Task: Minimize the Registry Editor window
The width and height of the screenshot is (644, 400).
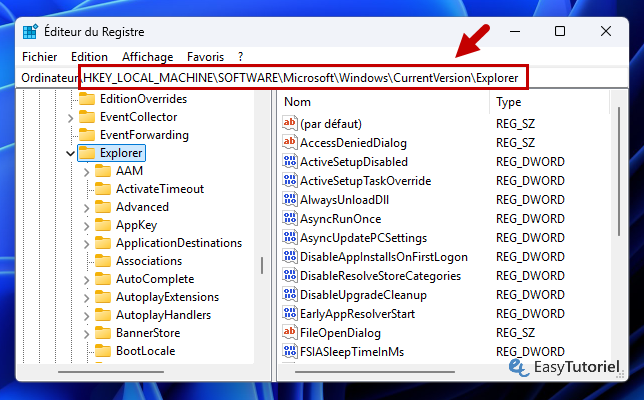Action: [x=515, y=31]
